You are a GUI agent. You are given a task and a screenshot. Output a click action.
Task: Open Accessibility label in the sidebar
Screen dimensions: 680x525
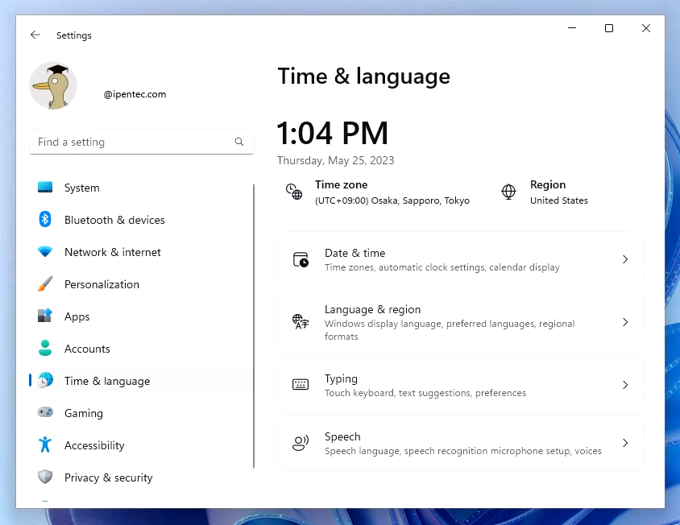pyautogui.click(x=94, y=445)
